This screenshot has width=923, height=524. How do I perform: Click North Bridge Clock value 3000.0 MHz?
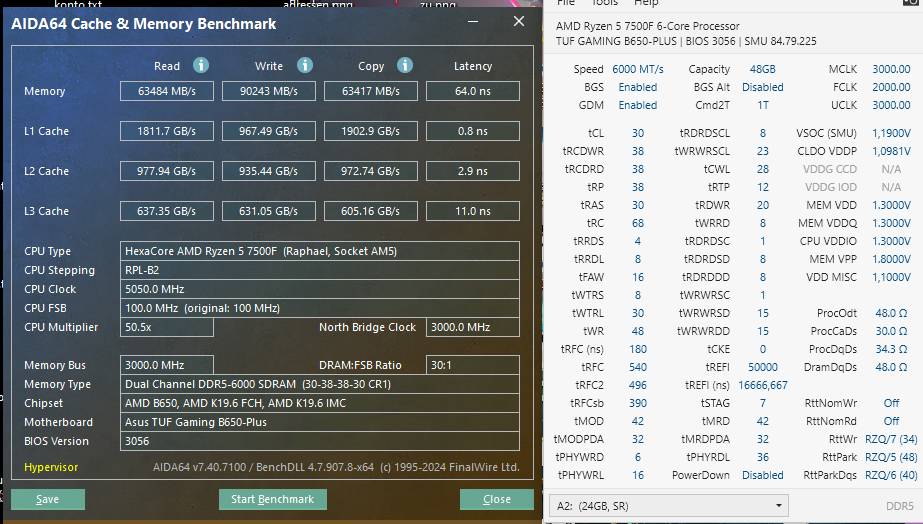[x=473, y=327]
